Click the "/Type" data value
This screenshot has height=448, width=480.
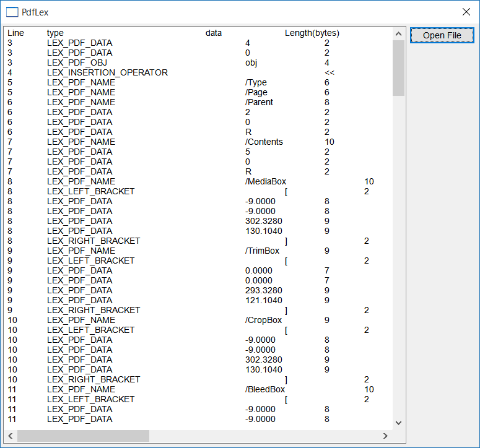pos(256,82)
